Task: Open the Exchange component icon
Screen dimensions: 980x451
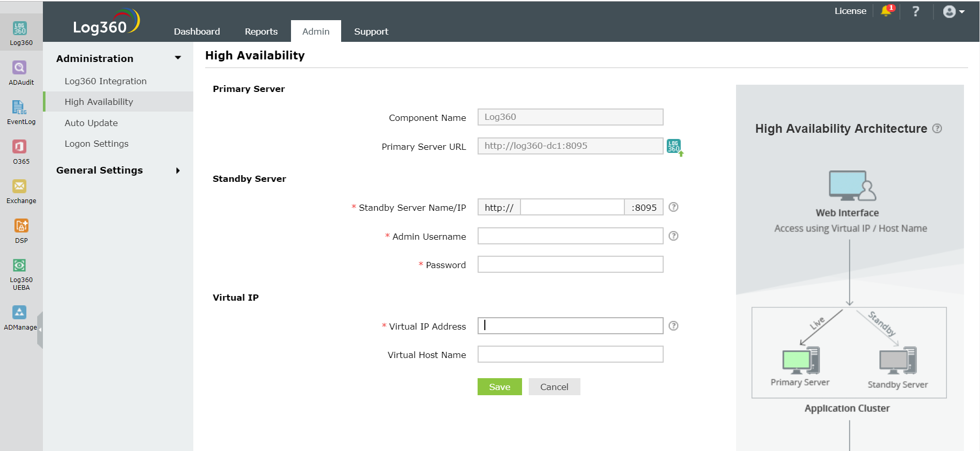Action: (21, 191)
